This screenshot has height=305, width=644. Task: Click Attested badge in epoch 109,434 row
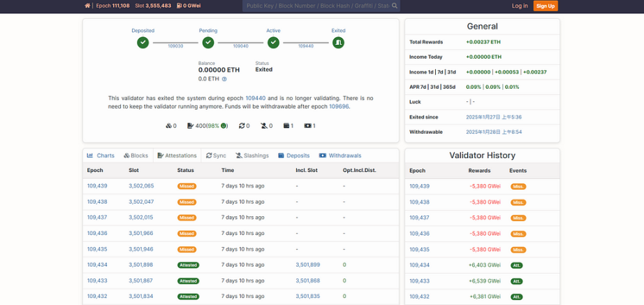click(x=188, y=265)
